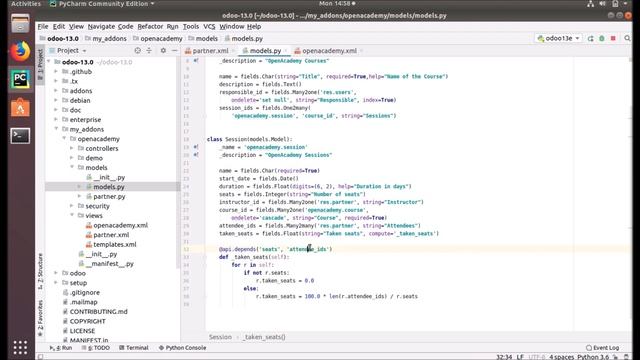Locate current file in Project tree
The width and height of the screenshot is (640, 360).
138,51
